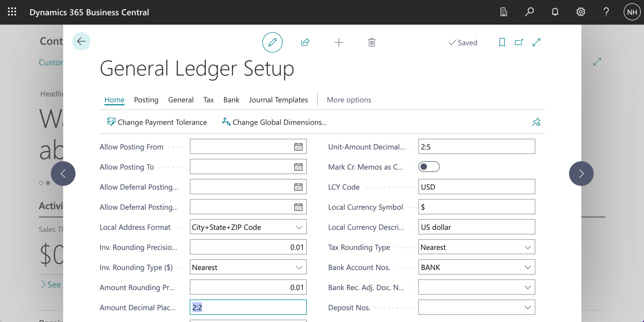Open the Posting menu
The height and width of the screenshot is (322, 644).
click(146, 100)
